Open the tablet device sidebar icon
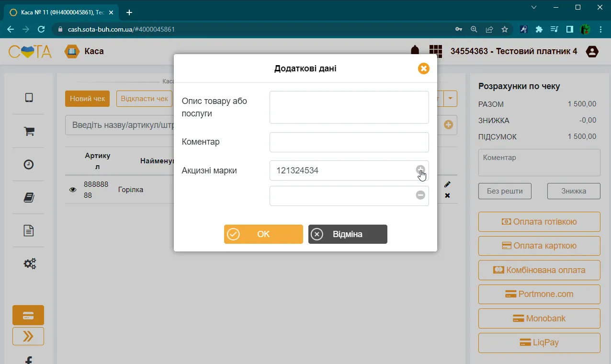 29,98
